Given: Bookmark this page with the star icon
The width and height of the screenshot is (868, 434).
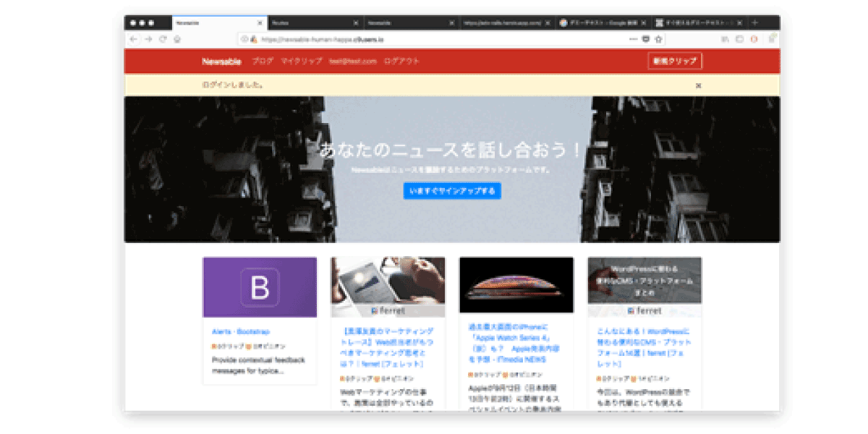Looking at the screenshot, I should [x=659, y=39].
